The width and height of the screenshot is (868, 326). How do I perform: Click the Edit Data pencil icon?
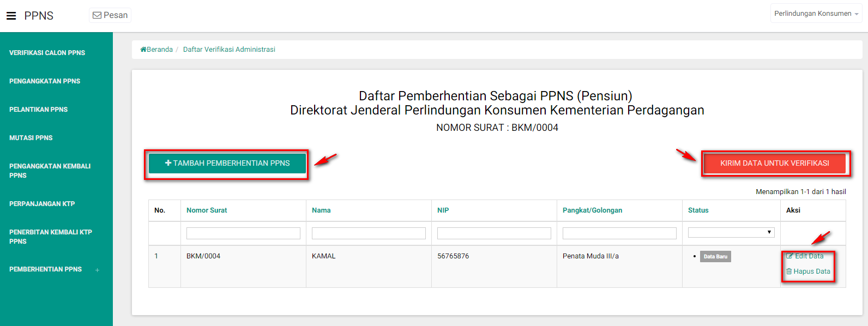[x=789, y=256]
